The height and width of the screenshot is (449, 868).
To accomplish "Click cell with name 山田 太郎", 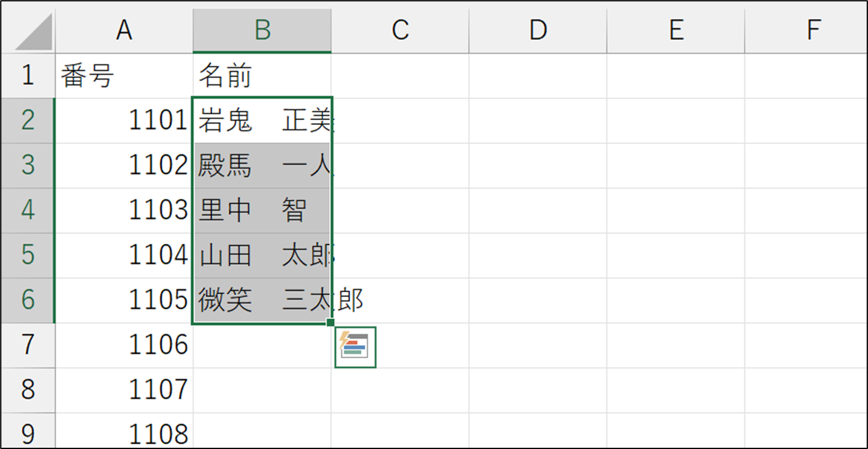I will coord(262,255).
